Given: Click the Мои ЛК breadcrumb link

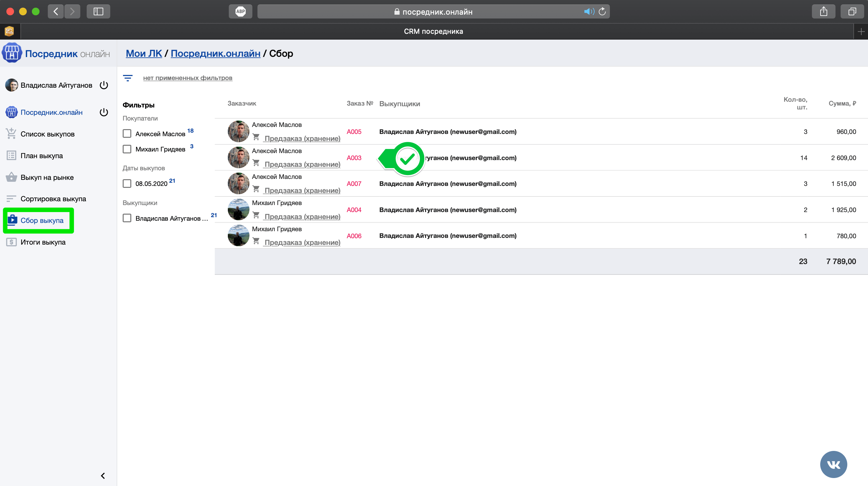Looking at the screenshot, I should [x=143, y=53].
